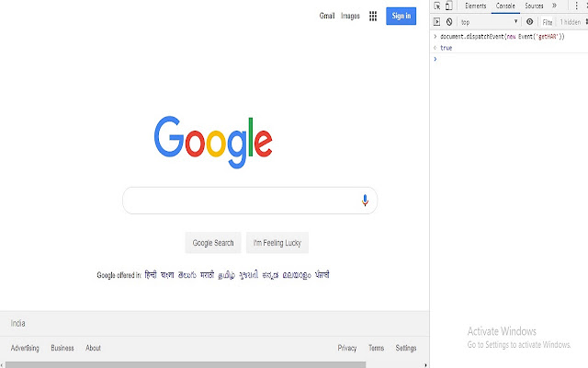
Task: Click the console input prompt line
Action: click(x=510, y=59)
